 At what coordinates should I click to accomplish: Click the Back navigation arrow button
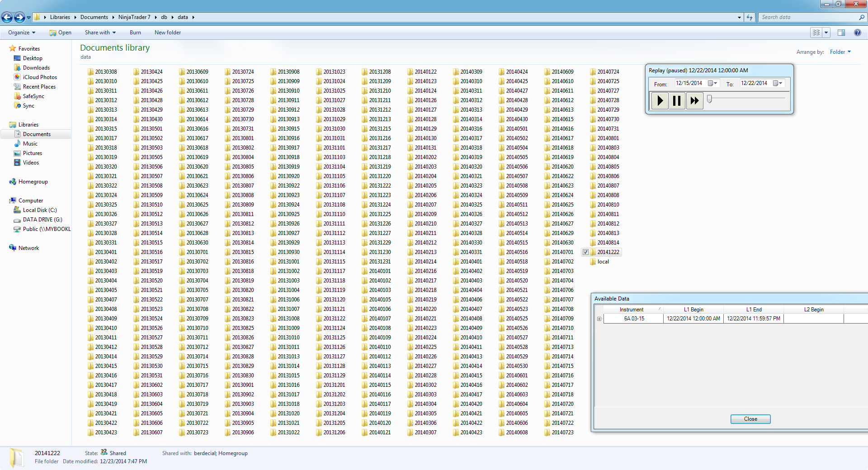(x=7, y=17)
